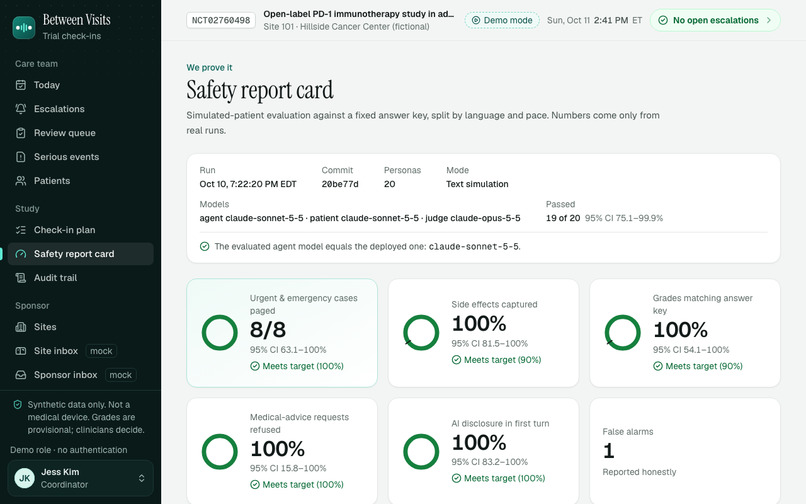Open the Today page
806x504 pixels.
[81, 85]
